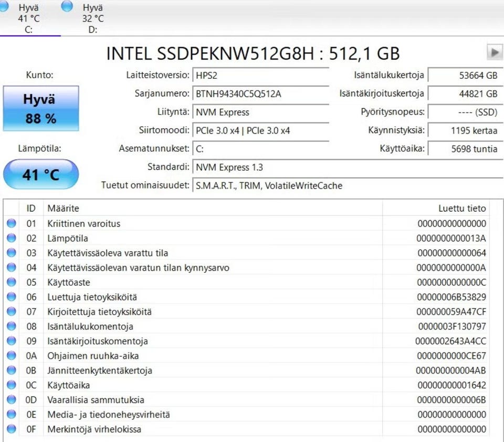
Task: Click raw value 00000000001642
Action: (x=451, y=385)
